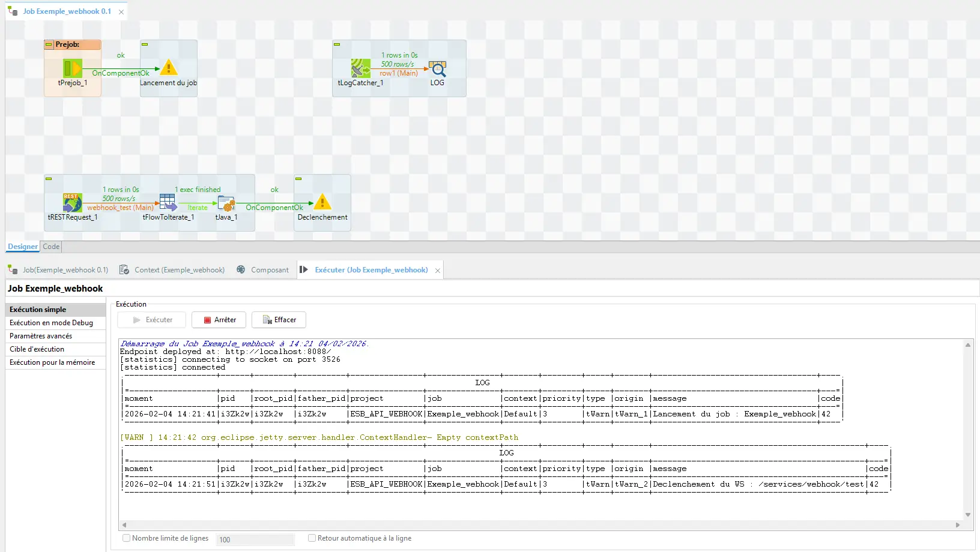Select the tRESTRequest_1 component icon
Viewport: 980px width, 552px height.
[72, 203]
